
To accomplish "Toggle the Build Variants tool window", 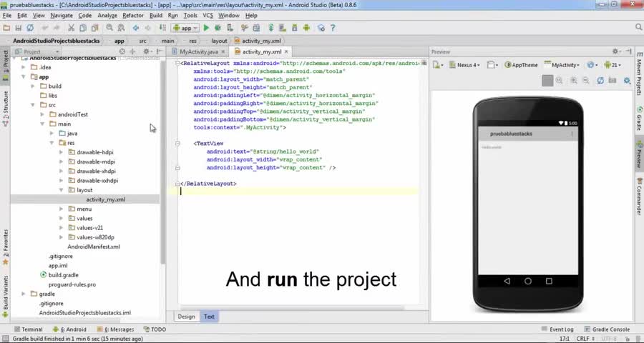I will [x=5, y=295].
